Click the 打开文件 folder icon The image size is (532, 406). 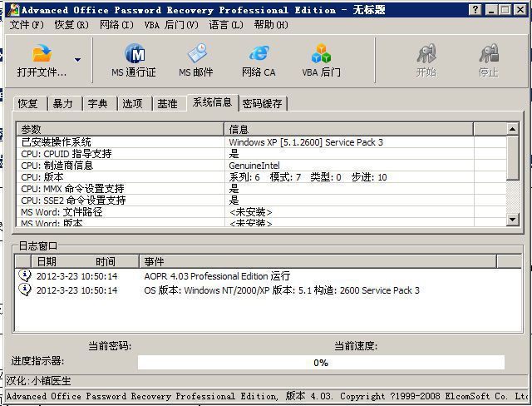coord(42,53)
